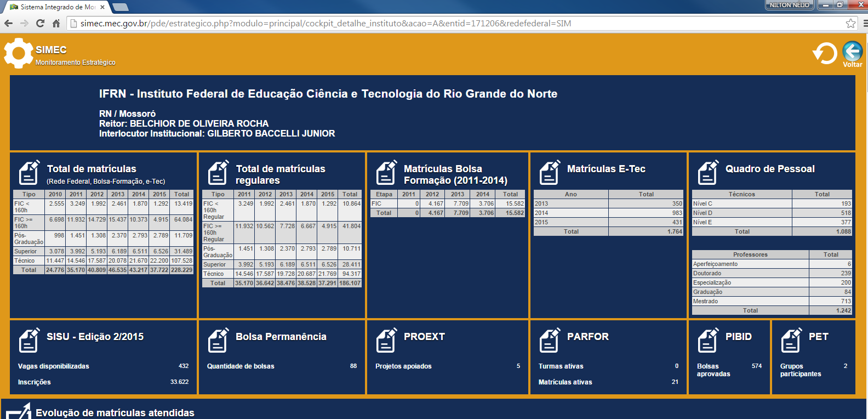The height and width of the screenshot is (419, 868).
Task: Click the Turmas ativas label
Action: pos(561,366)
